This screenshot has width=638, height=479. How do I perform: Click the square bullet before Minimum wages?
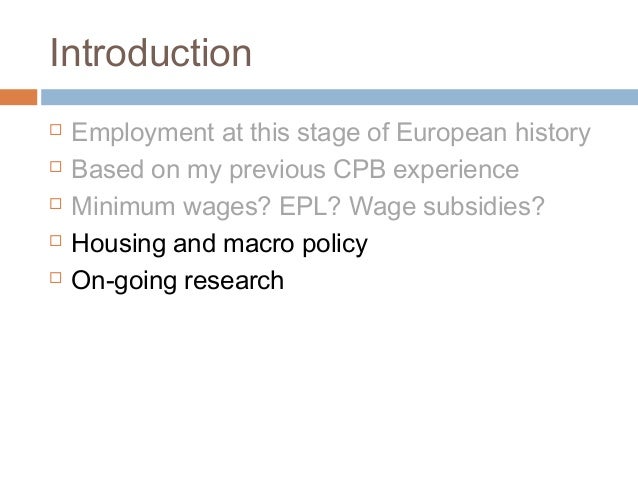(56, 203)
